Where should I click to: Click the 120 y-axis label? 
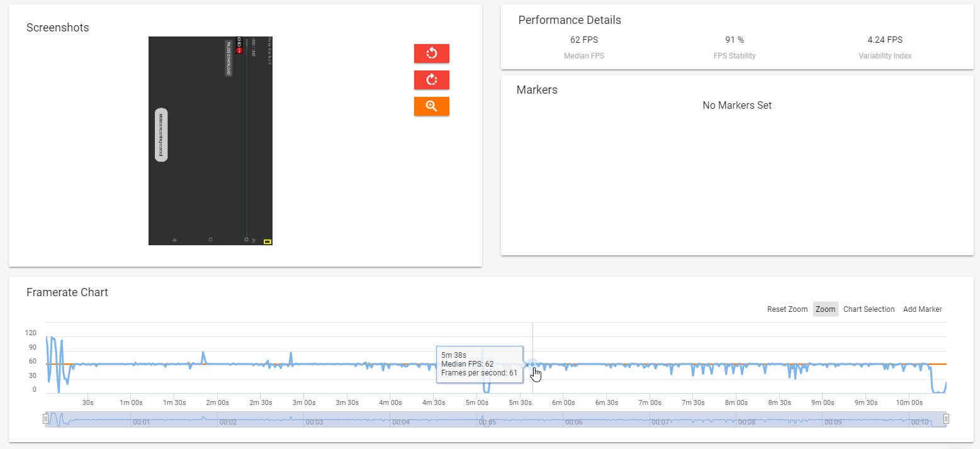point(31,333)
